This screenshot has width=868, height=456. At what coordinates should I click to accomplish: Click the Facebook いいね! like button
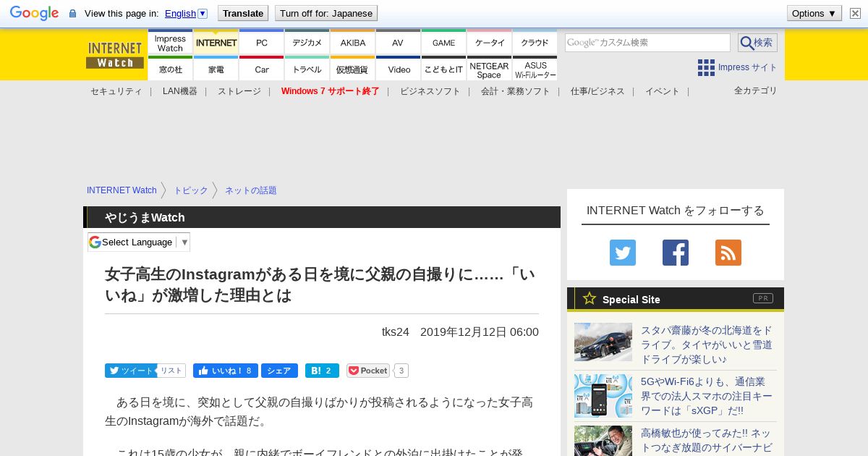click(226, 371)
